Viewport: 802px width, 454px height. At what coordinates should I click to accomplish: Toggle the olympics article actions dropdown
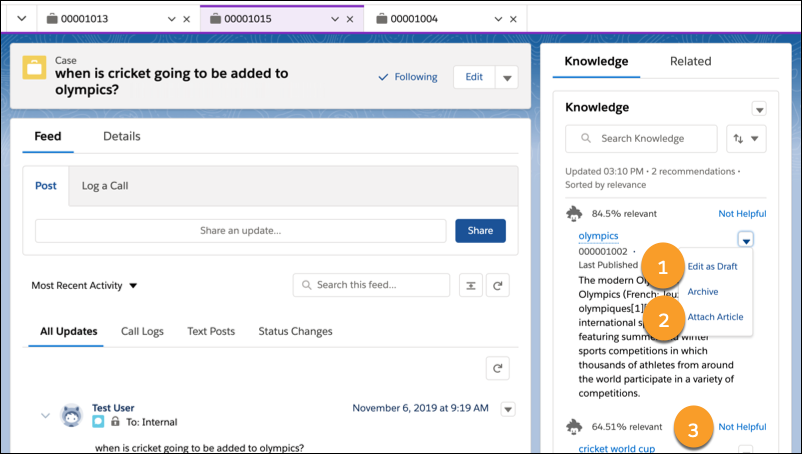tap(746, 240)
